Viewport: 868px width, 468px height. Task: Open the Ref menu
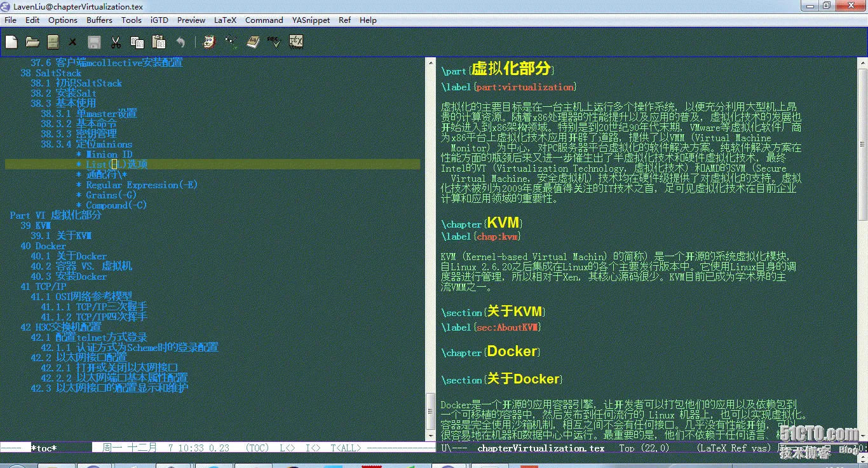344,20
